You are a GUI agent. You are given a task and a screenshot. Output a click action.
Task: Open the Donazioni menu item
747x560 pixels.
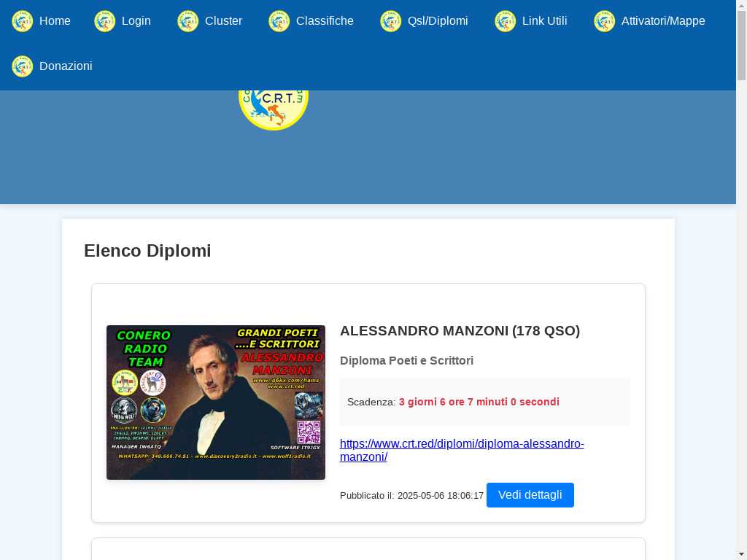66,66
